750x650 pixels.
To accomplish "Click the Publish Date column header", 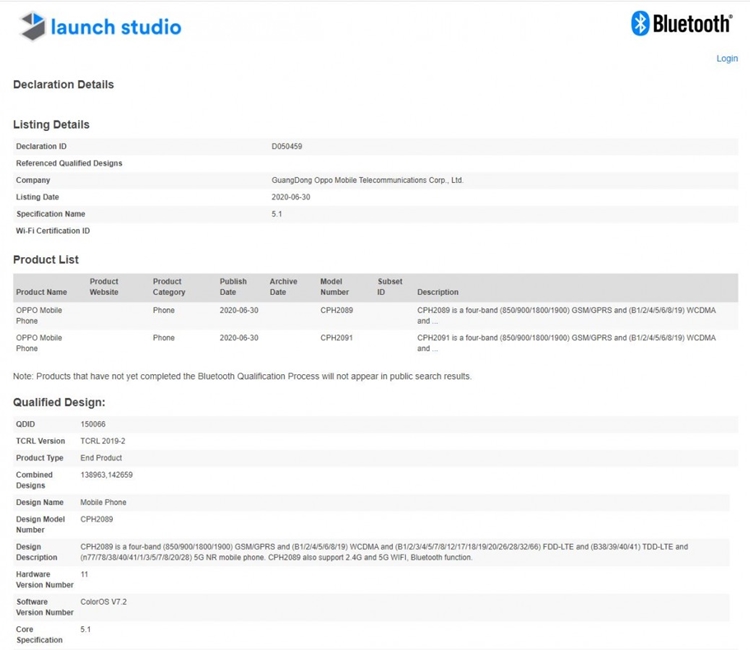I will click(233, 286).
